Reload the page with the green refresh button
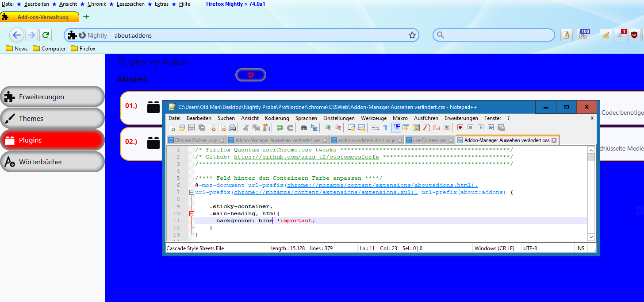 46,35
